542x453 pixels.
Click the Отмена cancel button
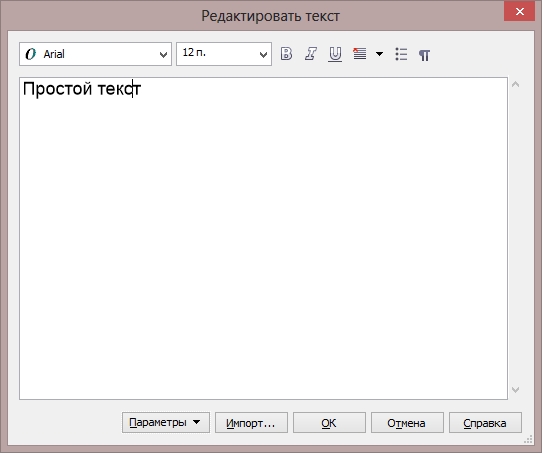407,422
